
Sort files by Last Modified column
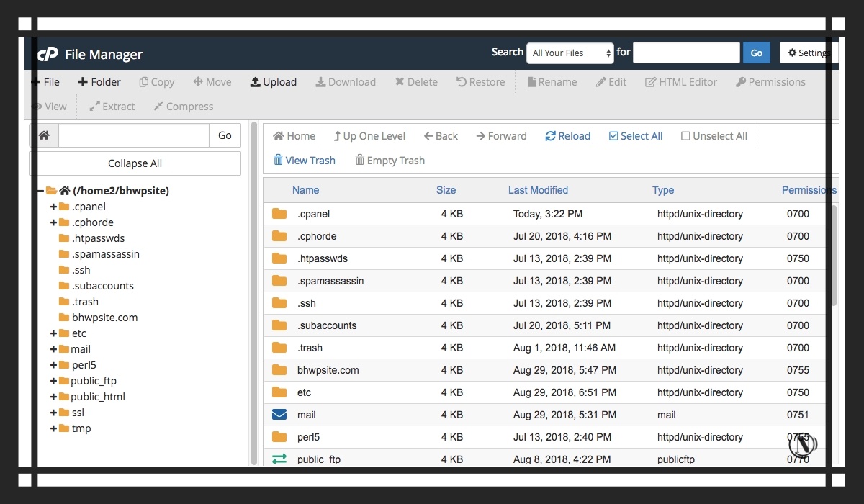(538, 190)
